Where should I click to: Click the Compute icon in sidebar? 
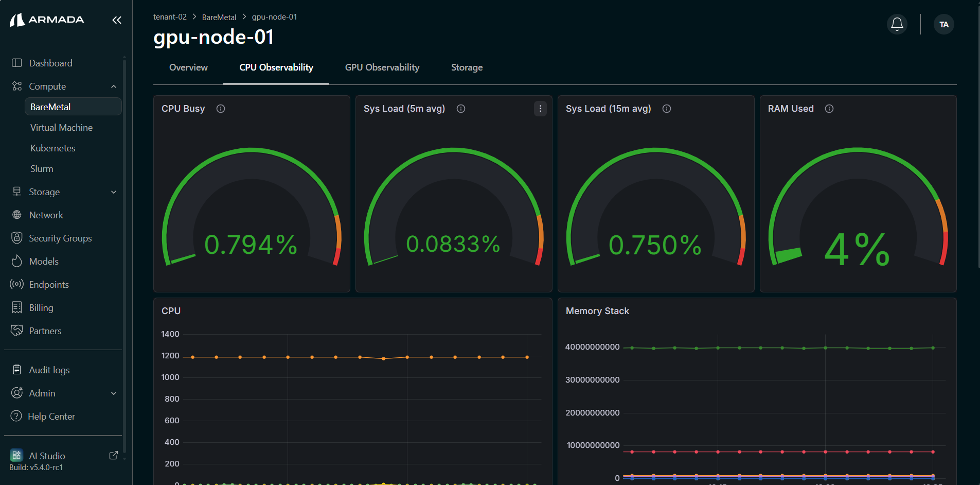click(x=17, y=86)
